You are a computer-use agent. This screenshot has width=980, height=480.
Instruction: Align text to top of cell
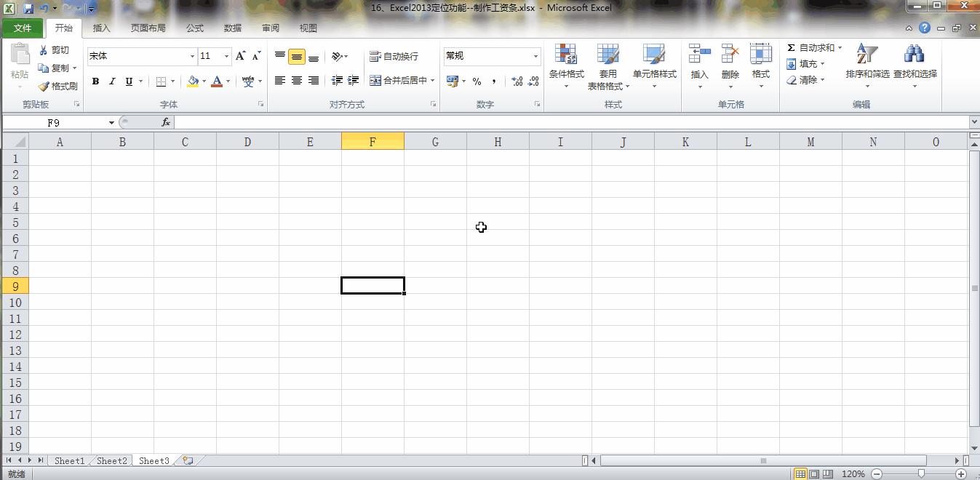pyautogui.click(x=280, y=56)
